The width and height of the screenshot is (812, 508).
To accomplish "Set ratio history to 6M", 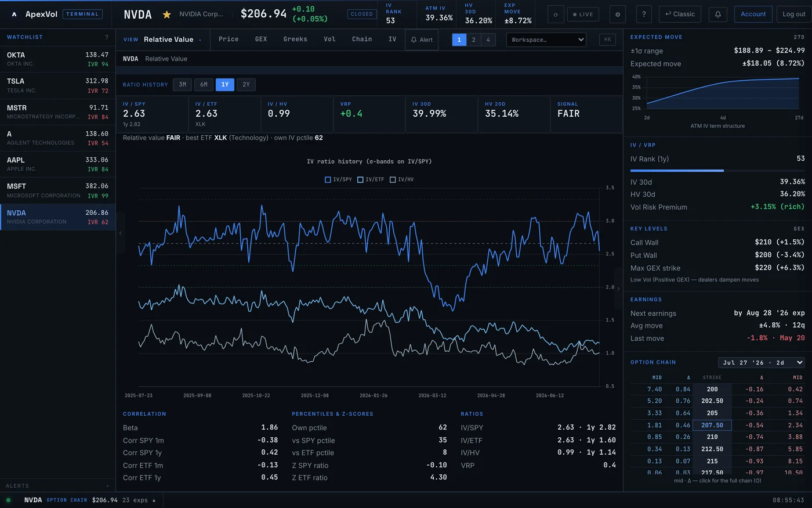I will pos(204,85).
